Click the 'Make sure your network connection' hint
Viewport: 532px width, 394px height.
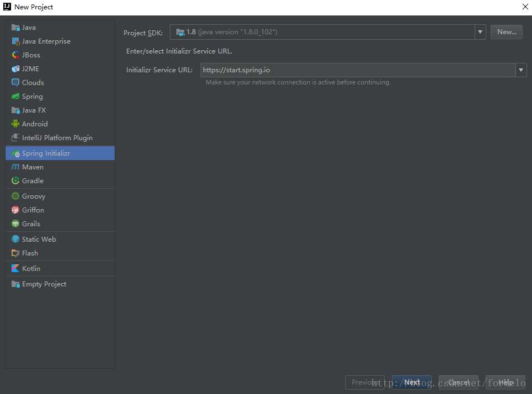point(298,82)
